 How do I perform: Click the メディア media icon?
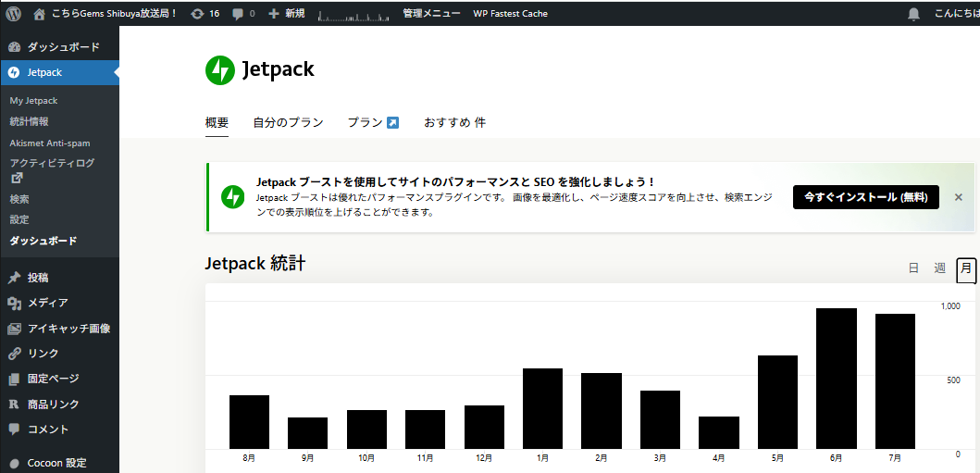click(x=15, y=303)
